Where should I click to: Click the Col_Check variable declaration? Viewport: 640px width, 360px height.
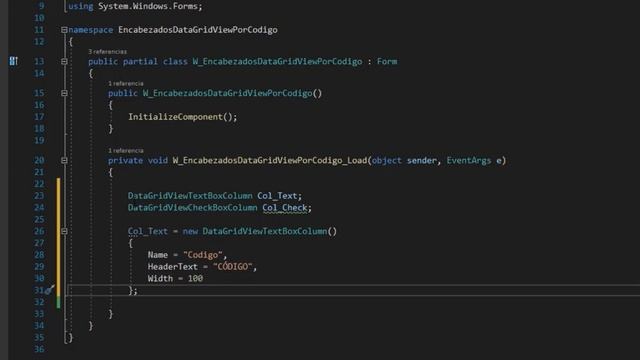(x=284, y=208)
